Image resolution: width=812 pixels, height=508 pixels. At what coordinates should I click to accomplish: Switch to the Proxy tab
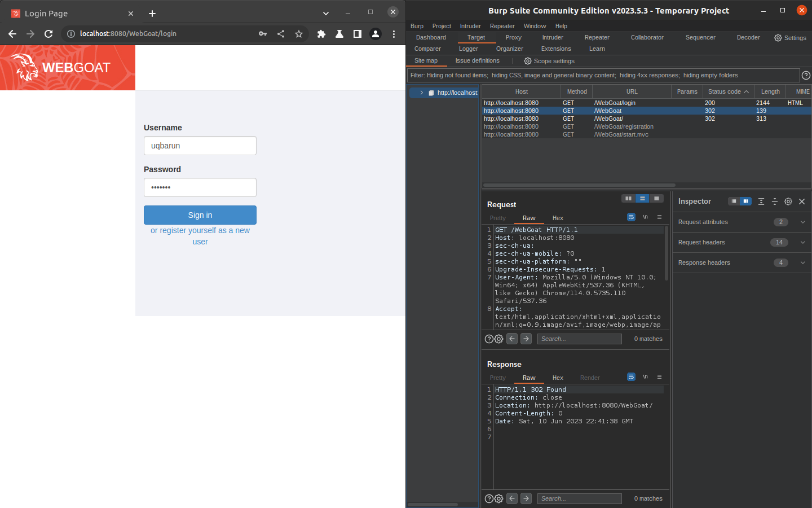tap(514, 37)
